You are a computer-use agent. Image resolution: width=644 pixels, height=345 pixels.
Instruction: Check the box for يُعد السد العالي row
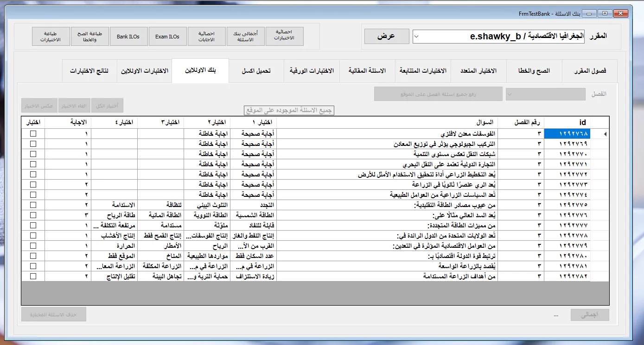33,215
